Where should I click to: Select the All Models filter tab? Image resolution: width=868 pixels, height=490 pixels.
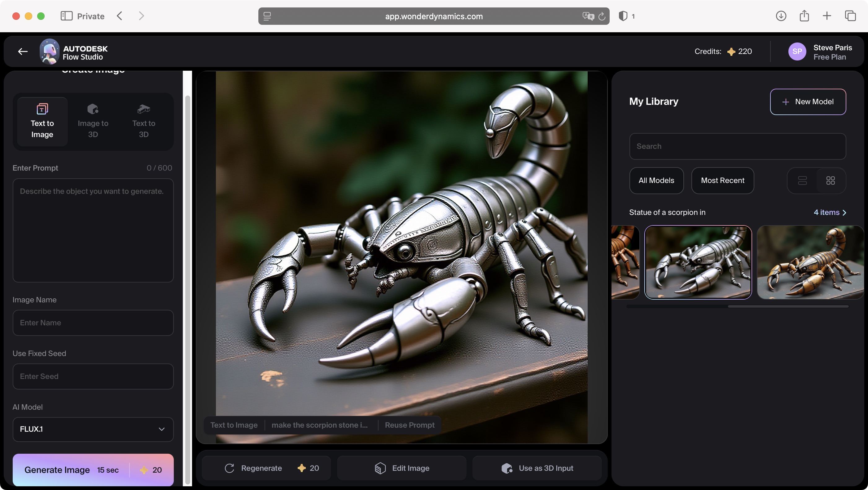click(x=656, y=180)
